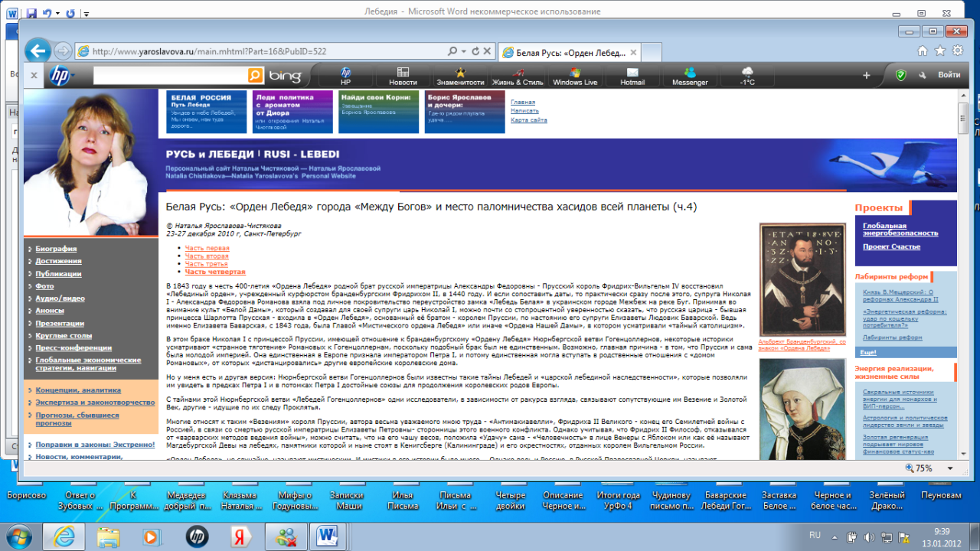Open Windows Media Player taskbar icon
The image size is (980, 551).
(151, 536)
